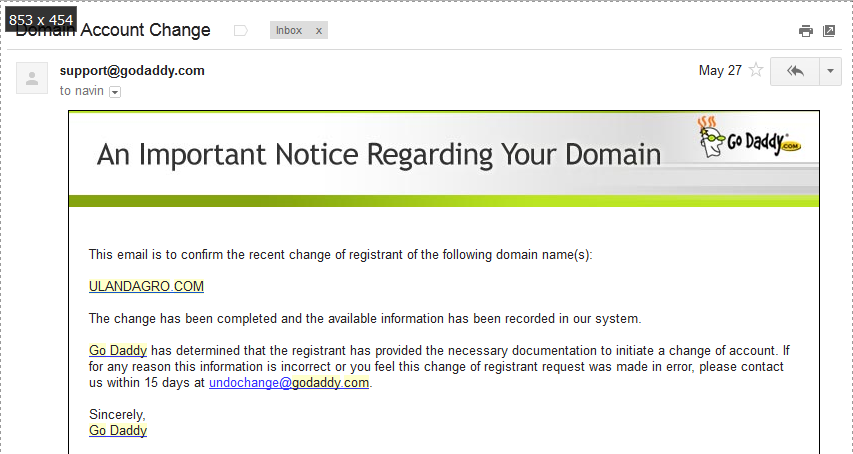The height and width of the screenshot is (454, 853).
Task: Open email in new window
Action: pos(829,31)
